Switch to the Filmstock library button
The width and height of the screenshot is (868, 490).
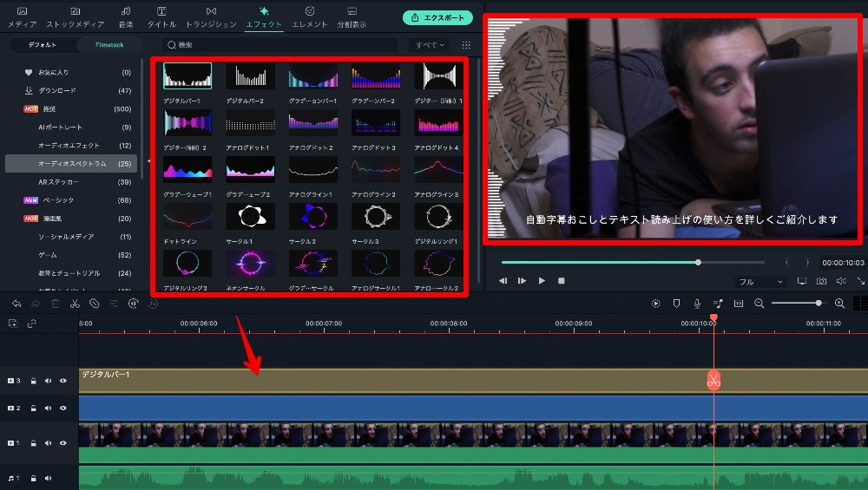(109, 45)
